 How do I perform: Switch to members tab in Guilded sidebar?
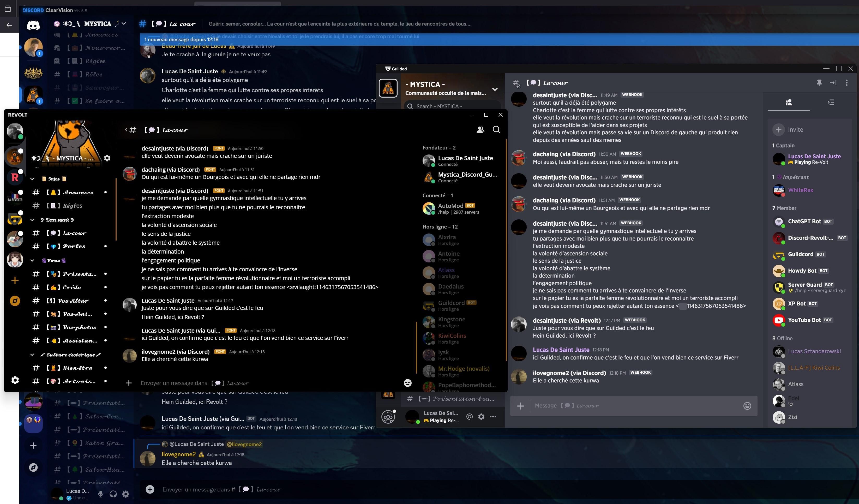[x=789, y=102]
